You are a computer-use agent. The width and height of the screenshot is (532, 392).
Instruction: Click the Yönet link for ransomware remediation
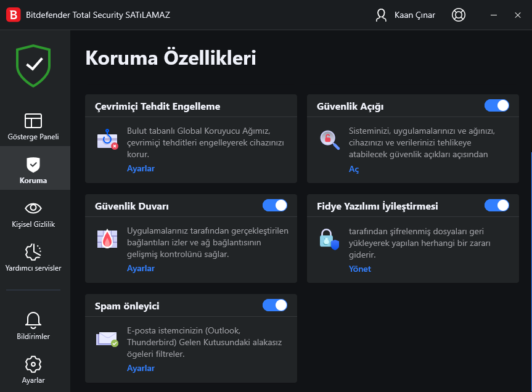[360, 269]
